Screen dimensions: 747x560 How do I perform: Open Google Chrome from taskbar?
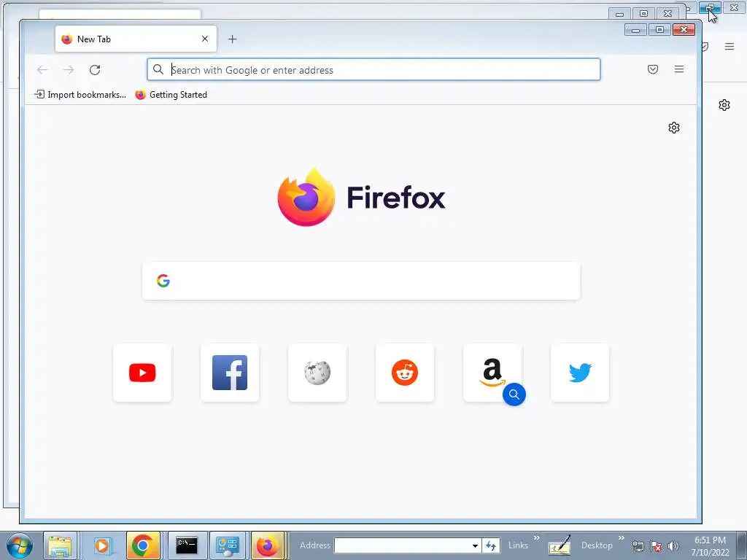coord(142,545)
